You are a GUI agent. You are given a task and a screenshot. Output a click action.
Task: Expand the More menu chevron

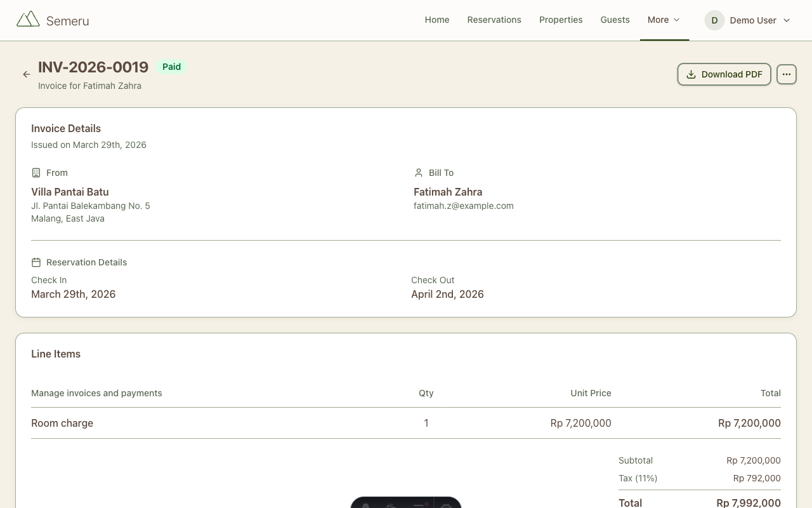point(677,20)
